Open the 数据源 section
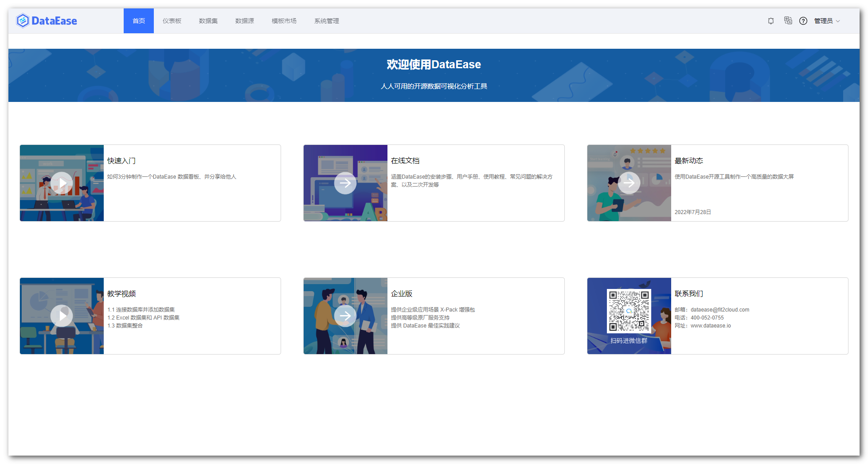868x464 pixels. [x=245, y=20]
